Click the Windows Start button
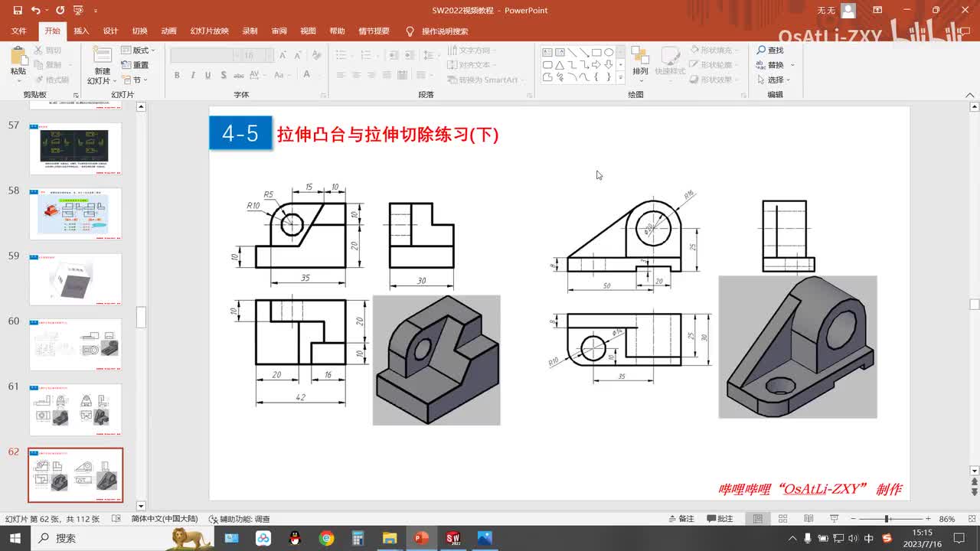The image size is (980, 551). [x=15, y=538]
